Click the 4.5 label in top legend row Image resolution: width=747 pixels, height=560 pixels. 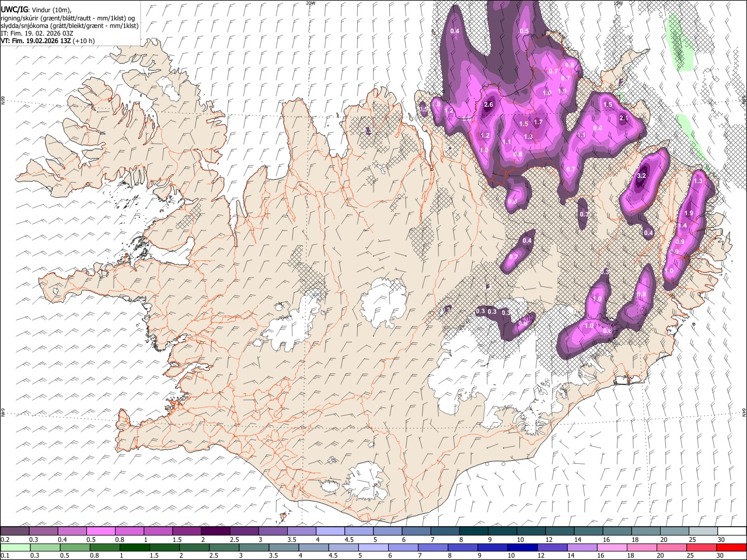pos(349,540)
